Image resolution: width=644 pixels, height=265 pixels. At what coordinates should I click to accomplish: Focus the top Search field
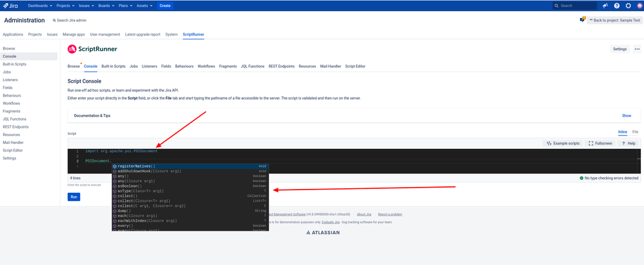575,6
